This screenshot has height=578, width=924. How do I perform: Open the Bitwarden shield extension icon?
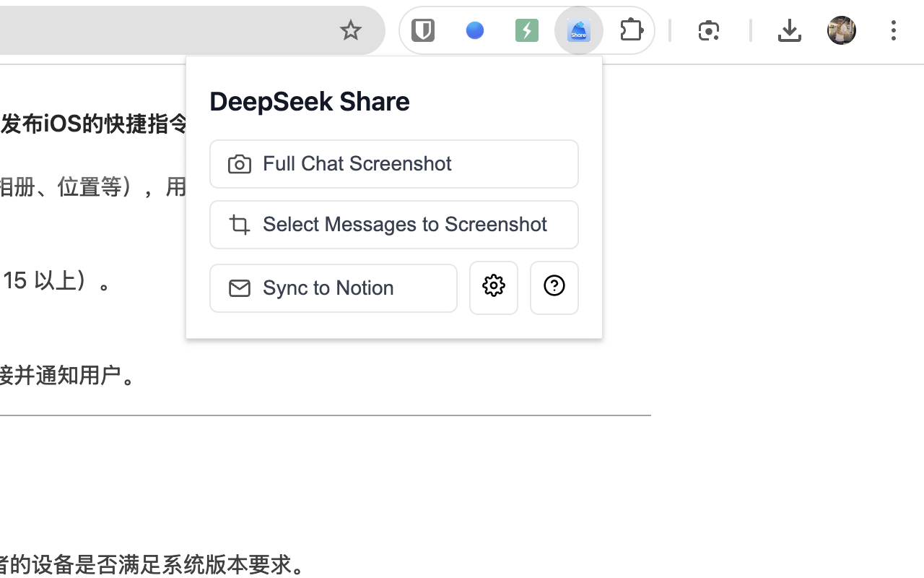point(422,30)
